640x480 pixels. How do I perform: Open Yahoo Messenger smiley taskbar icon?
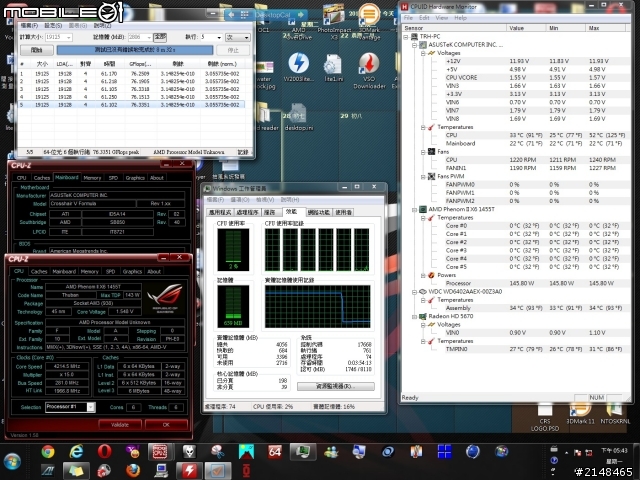coord(133,452)
